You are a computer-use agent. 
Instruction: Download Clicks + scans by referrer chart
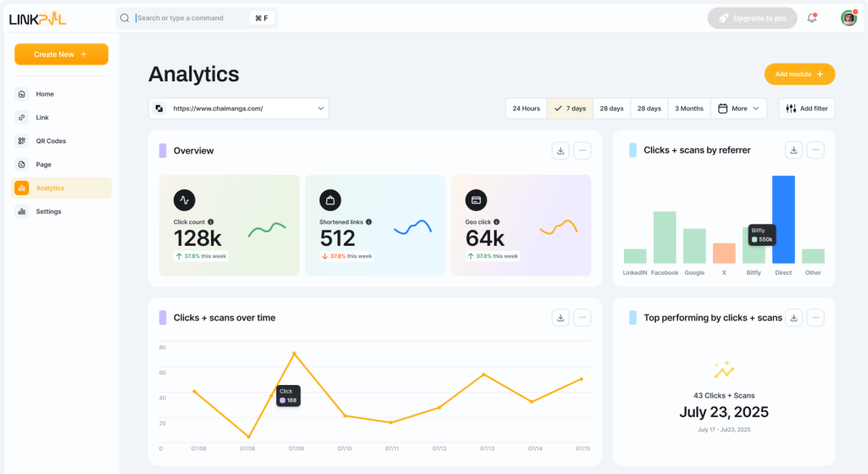point(793,150)
